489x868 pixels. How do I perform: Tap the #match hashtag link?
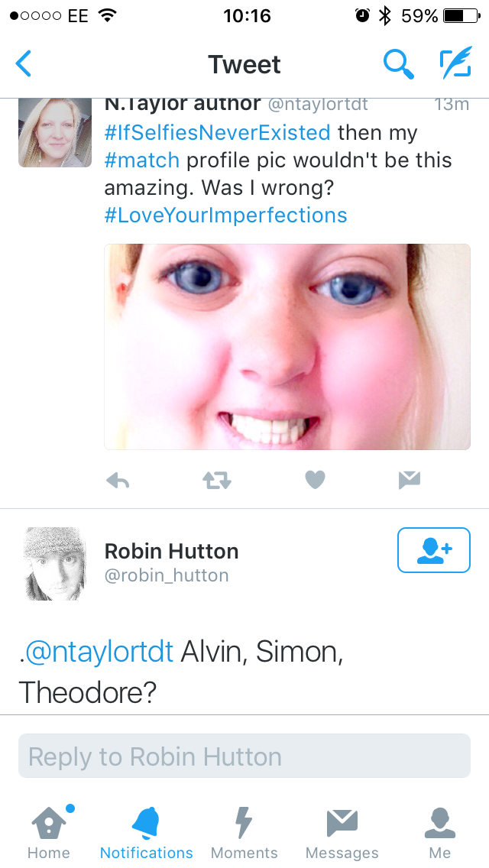(x=142, y=160)
